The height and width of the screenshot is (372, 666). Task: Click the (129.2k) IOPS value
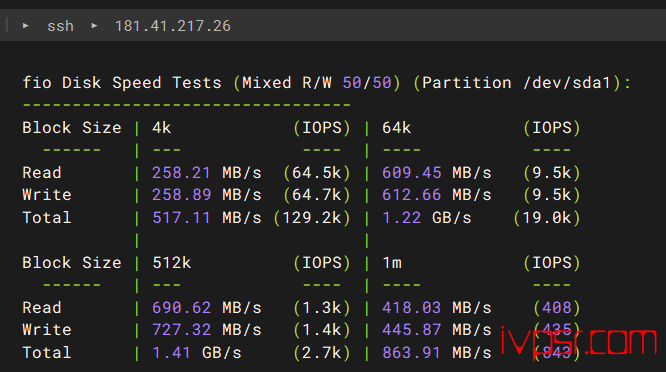coord(312,218)
